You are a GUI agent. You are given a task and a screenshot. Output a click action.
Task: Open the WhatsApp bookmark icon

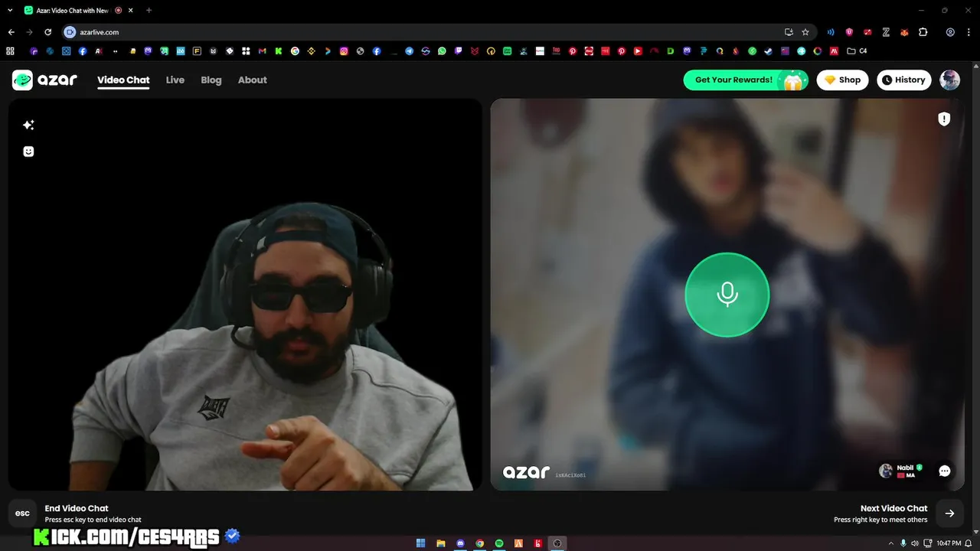coord(442,51)
